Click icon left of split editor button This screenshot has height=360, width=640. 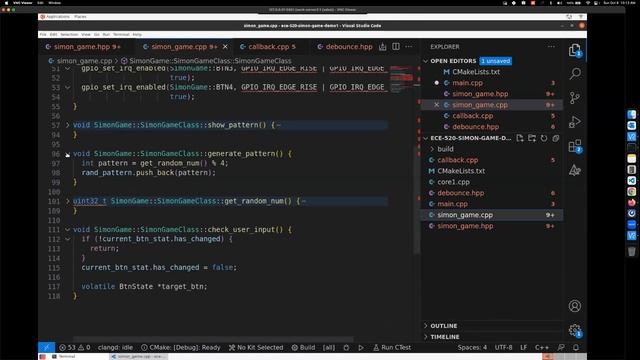pyautogui.click(x=382, y=47)
